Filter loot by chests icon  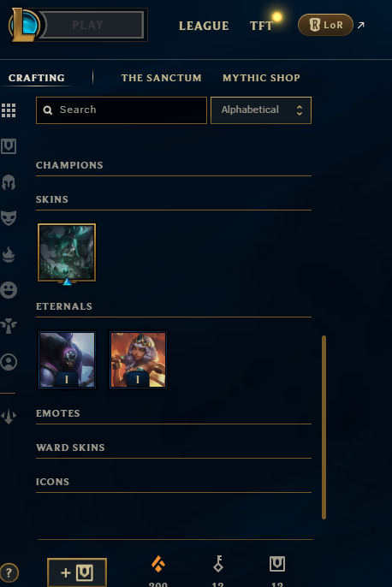coord(9,146)
